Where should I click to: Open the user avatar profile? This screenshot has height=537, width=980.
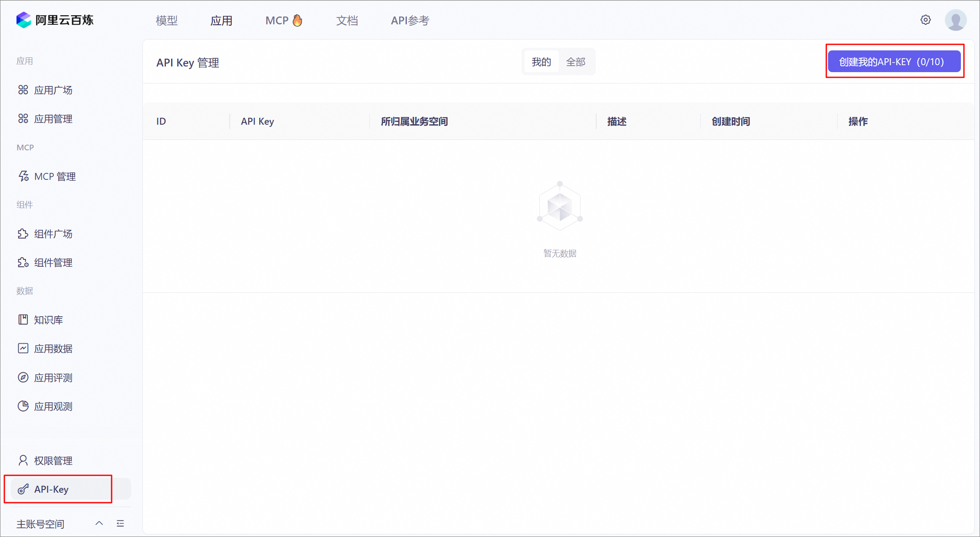(955, 20)
